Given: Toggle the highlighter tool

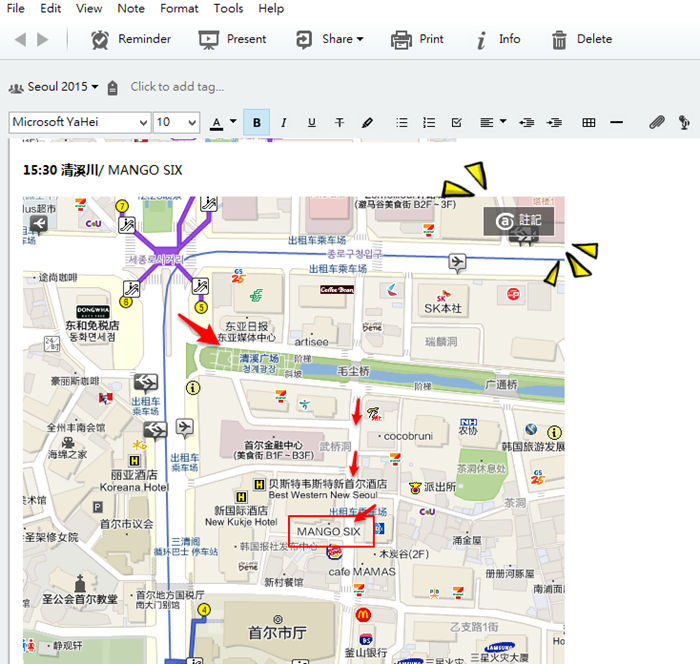Looking at the screenshot, I should click(x=367, y=122).
